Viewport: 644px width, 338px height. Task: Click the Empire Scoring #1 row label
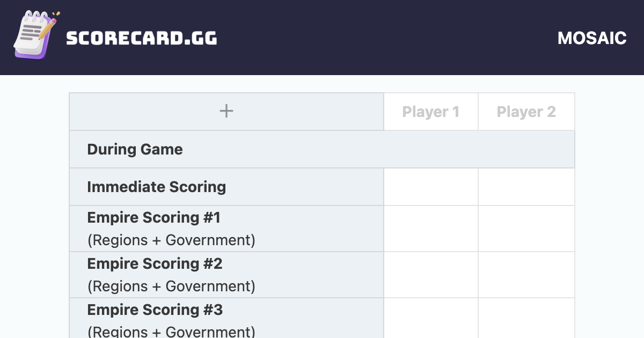point(153,218)
